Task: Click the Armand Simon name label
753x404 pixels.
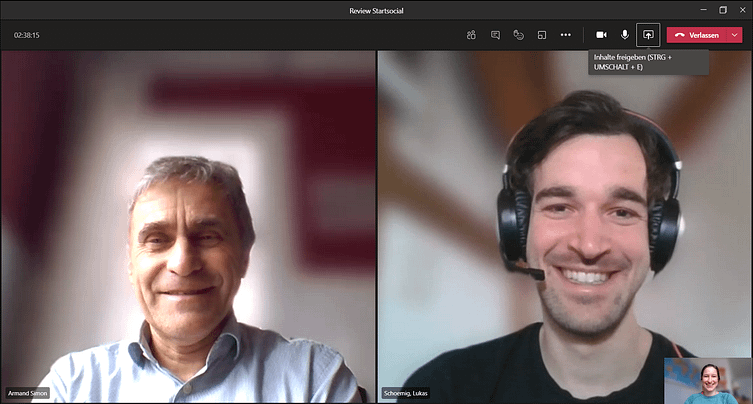Action: (28, 394)
